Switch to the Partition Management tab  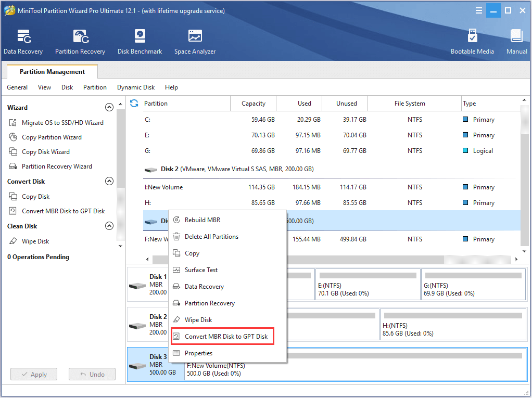coord(52,71)
